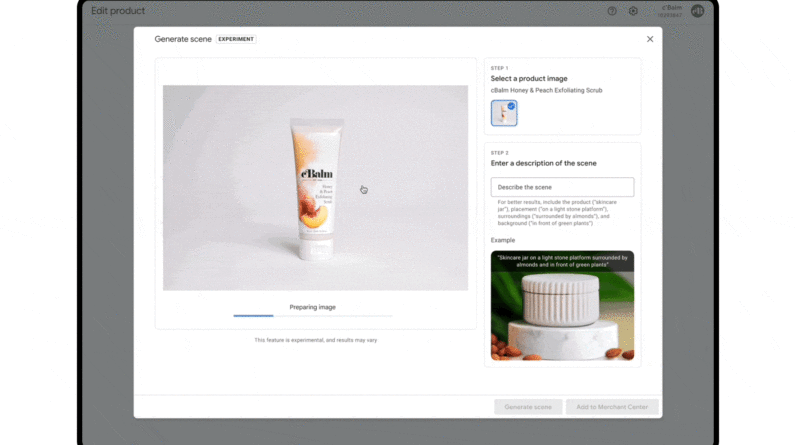Select the cBalm product image thumbnail

pos(504,113)
